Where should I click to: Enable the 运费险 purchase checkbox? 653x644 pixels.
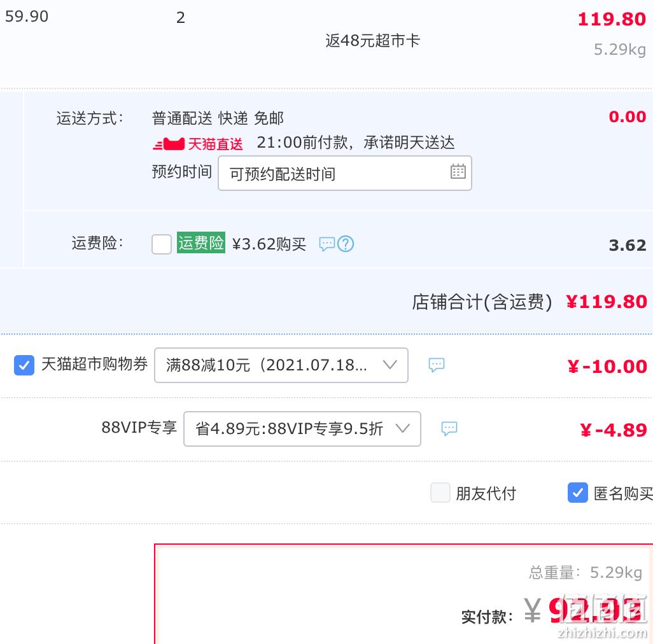click(162, 244)
